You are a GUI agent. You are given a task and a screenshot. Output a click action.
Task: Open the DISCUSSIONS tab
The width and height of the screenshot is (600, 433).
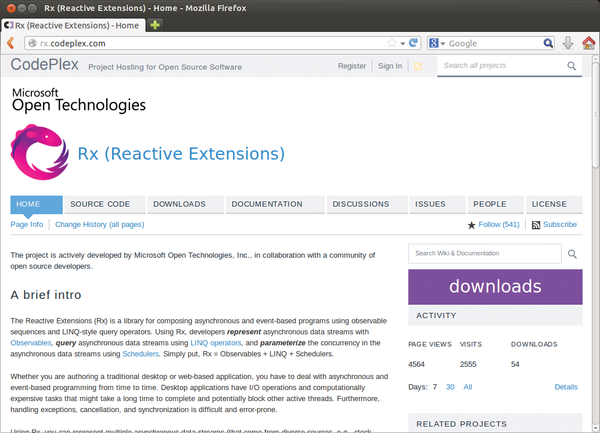367,204
